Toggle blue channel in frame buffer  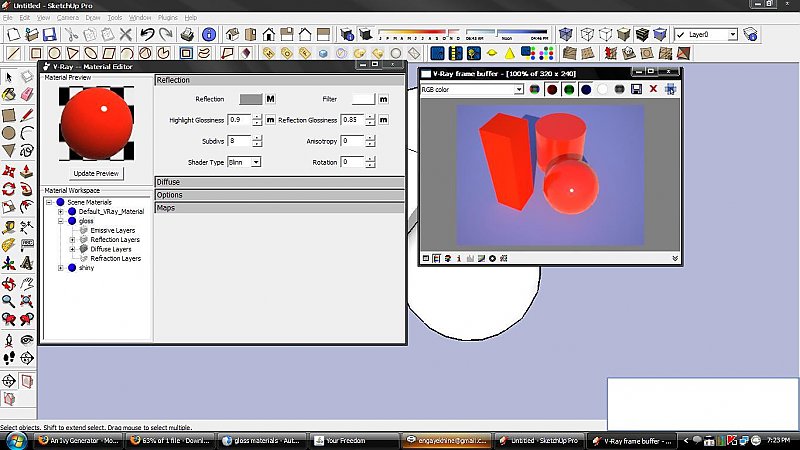point(586,89)
